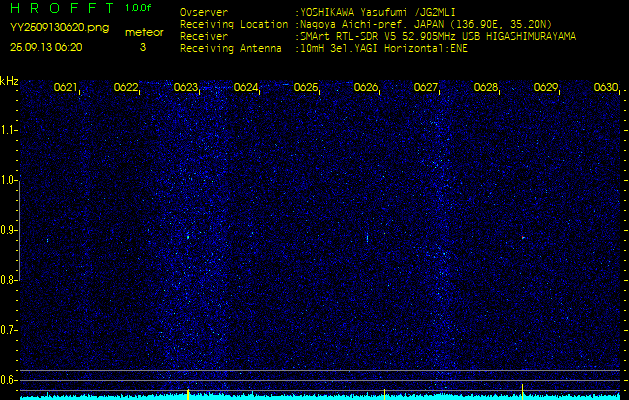This screenshot has height=400, width=629.
Task: Click the meteor label in header
Action: click(x=144, y=32)
